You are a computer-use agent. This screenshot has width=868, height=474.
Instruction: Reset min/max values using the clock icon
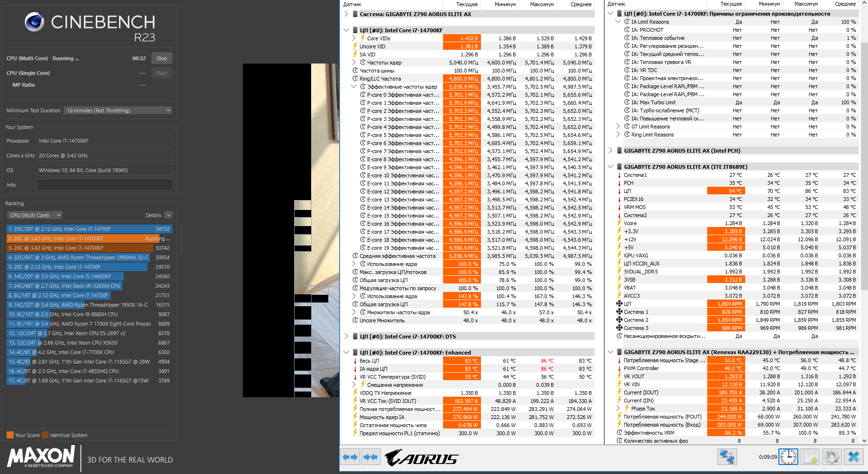(x=788, y=457)
